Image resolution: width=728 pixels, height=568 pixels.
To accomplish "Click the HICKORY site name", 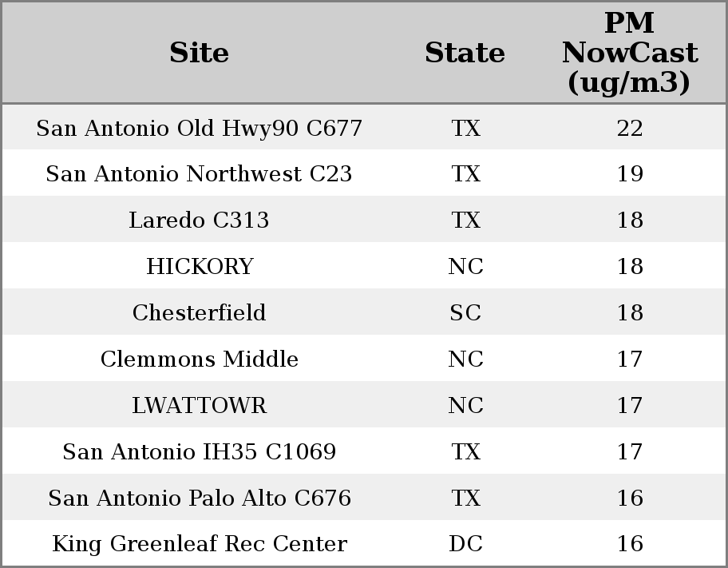I will [x=199, y=267].
